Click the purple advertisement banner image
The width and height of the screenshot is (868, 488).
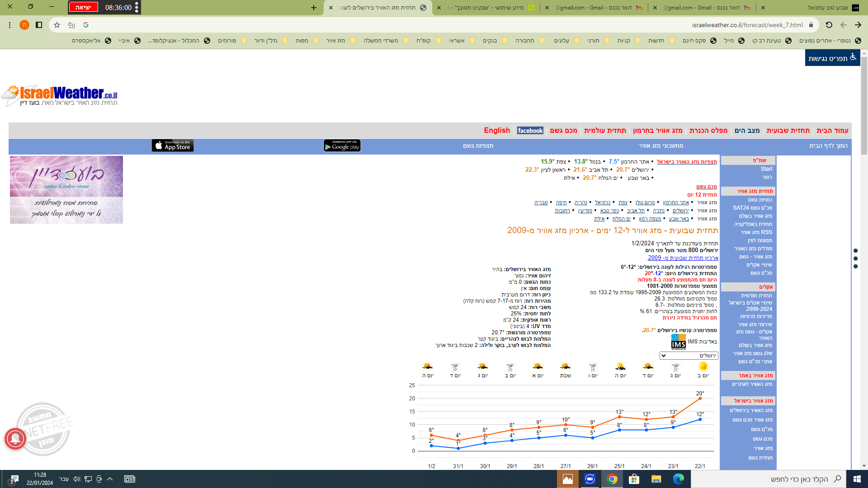(x=66, y=190)
